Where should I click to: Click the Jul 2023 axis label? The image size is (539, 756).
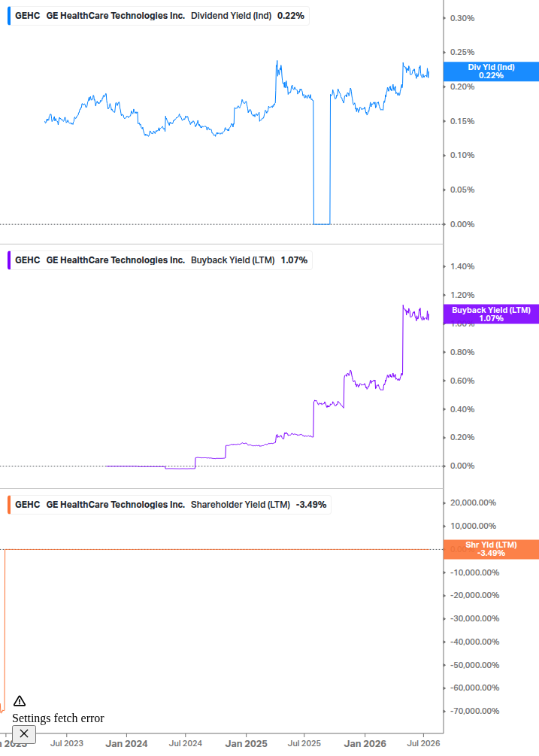pos(67,744)
